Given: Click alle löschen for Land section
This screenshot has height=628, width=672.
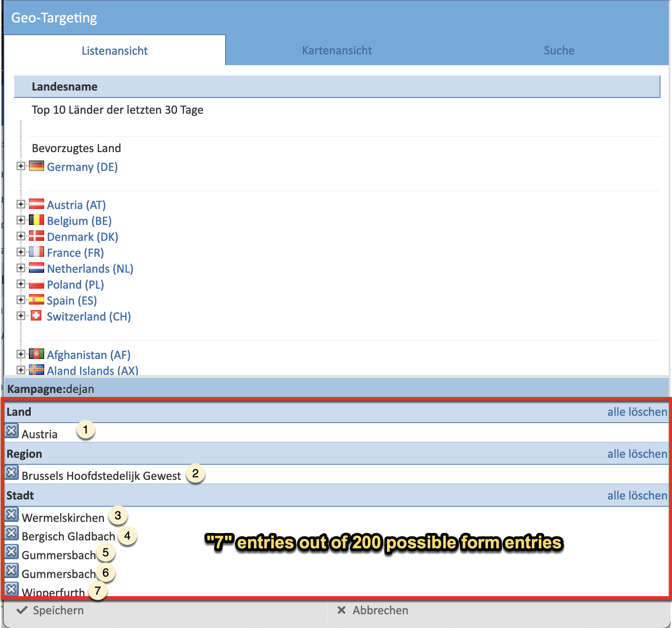Looking at the screenshot, I should click(637, 412).
